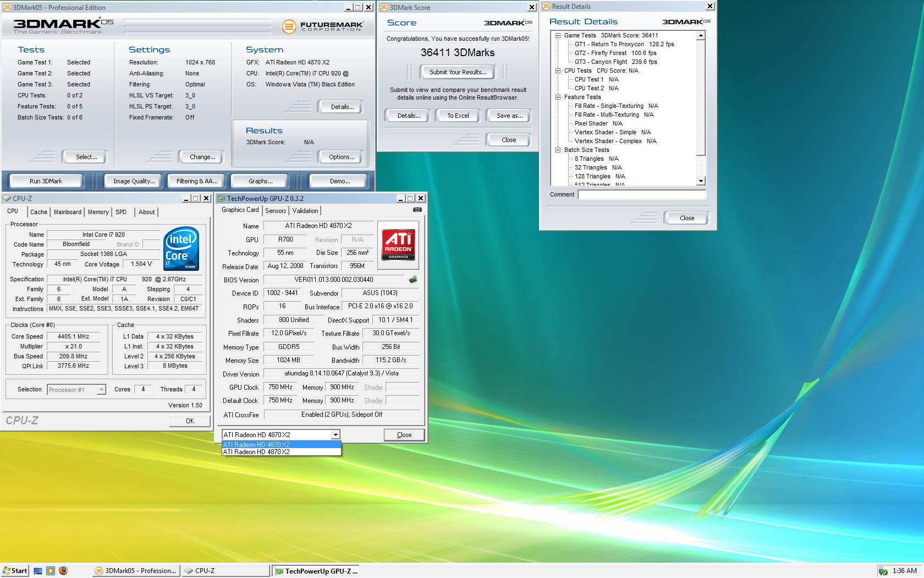
Task: Click the Demo button in 3DMark05
Action: point(340,181)
